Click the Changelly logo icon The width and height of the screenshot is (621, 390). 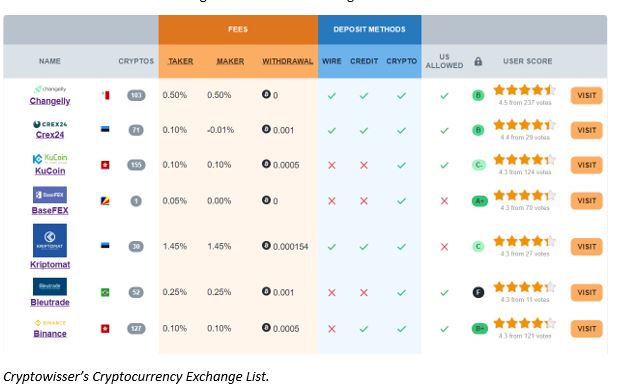click(x=50, y=89)
